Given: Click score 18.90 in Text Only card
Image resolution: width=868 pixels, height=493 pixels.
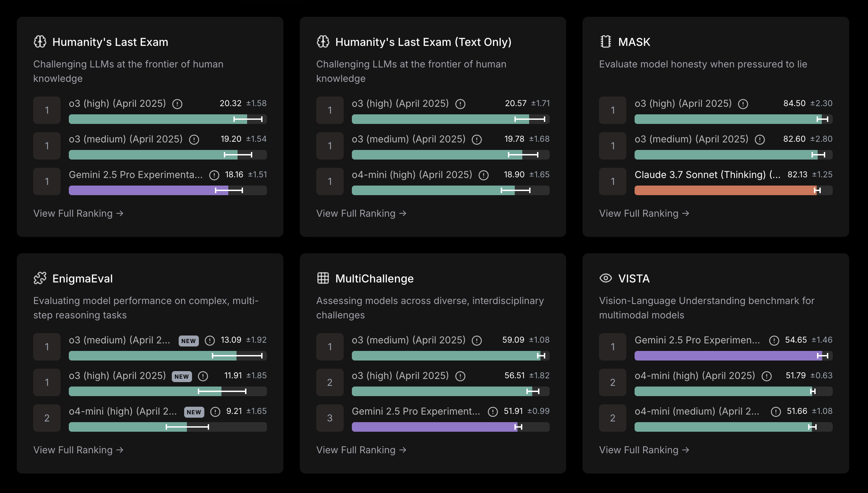Looking at the screenshot, I should [514, 175].
